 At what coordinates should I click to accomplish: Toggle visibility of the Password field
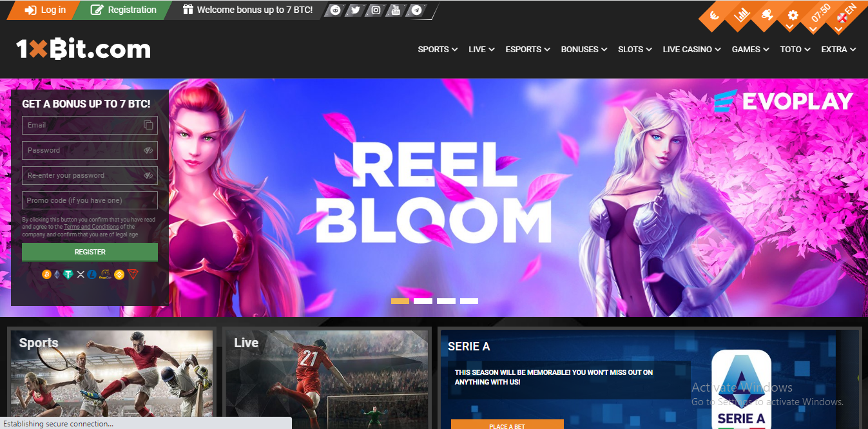(x=148, y=150)
